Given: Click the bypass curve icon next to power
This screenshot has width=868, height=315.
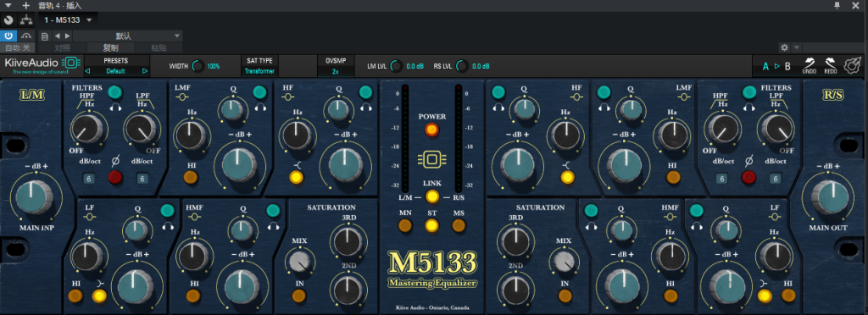Looking at the screenshot, I should tap(26, 36).
